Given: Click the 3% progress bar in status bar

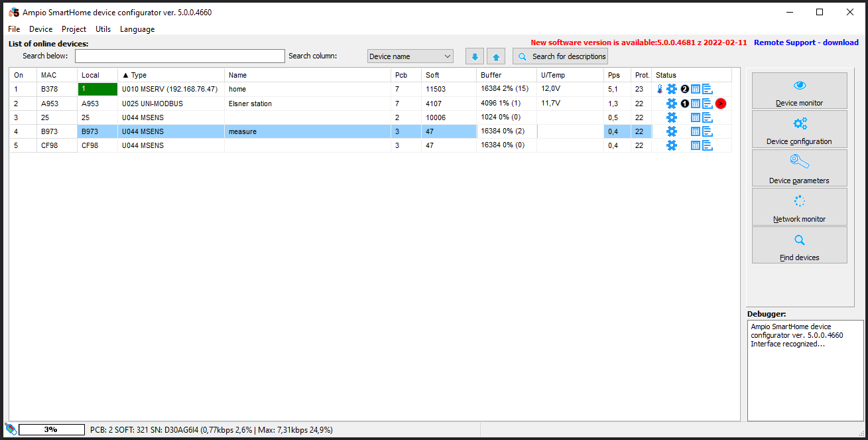Looking at the screenshot, I should pyautogui.click(x=52, y=429).
